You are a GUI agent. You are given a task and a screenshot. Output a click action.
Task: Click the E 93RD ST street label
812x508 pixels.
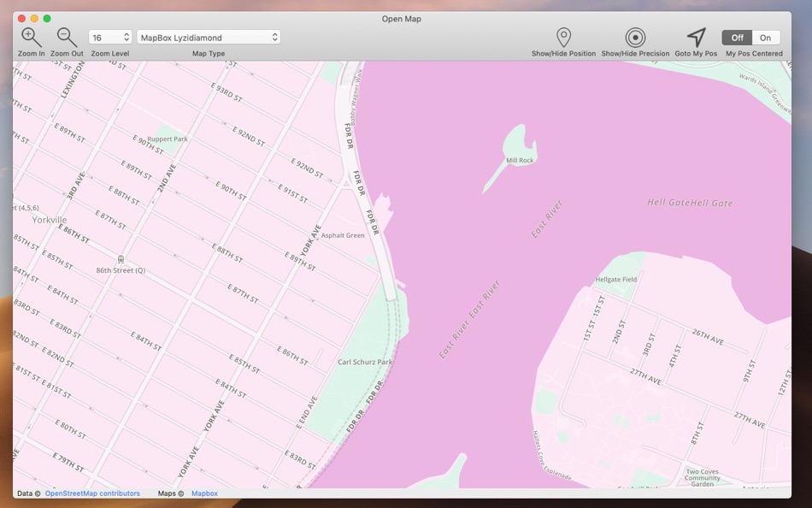227,92
